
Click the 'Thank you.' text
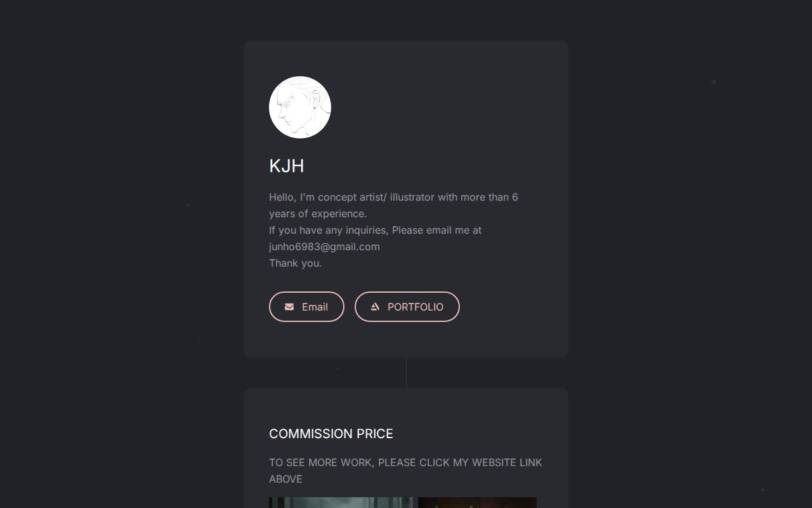click(296, 263)
